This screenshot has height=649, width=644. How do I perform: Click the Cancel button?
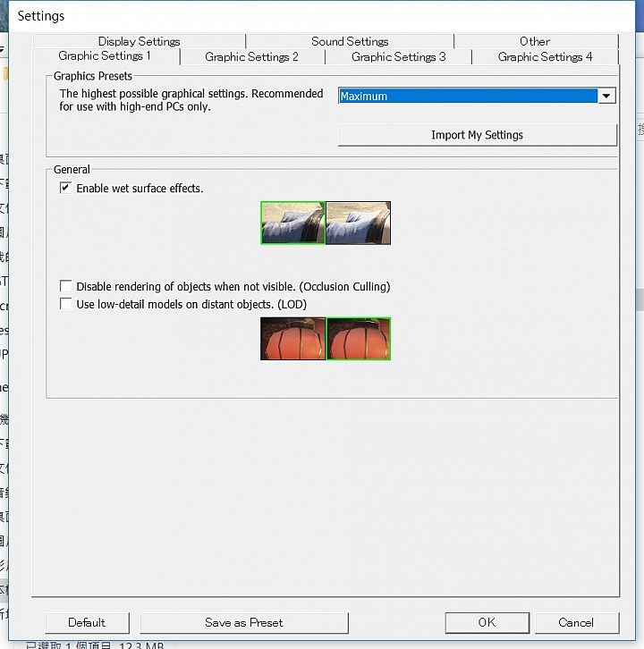pyautogui.click(x=577, y=622)
